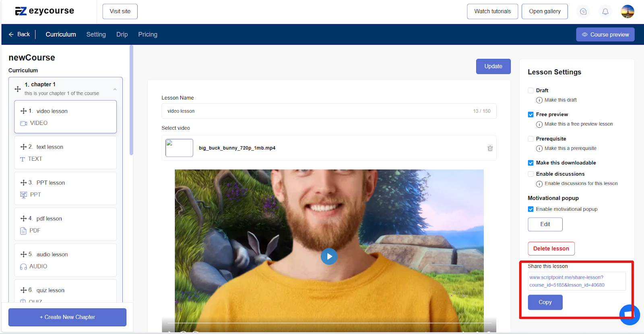Click move handle of video lesson

(x=23, y=111)
